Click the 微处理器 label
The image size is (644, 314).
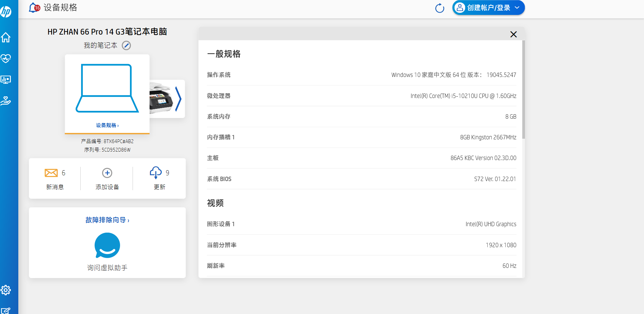point(219,96)
